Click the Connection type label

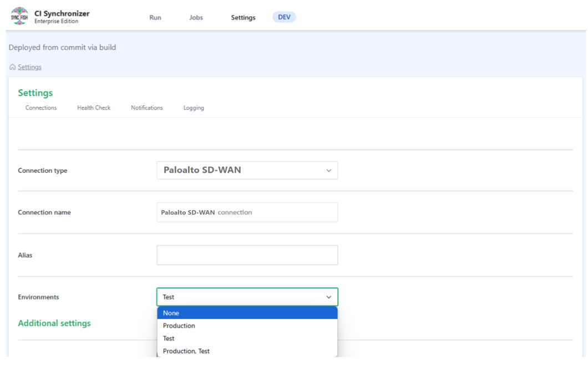pos(42,171)
